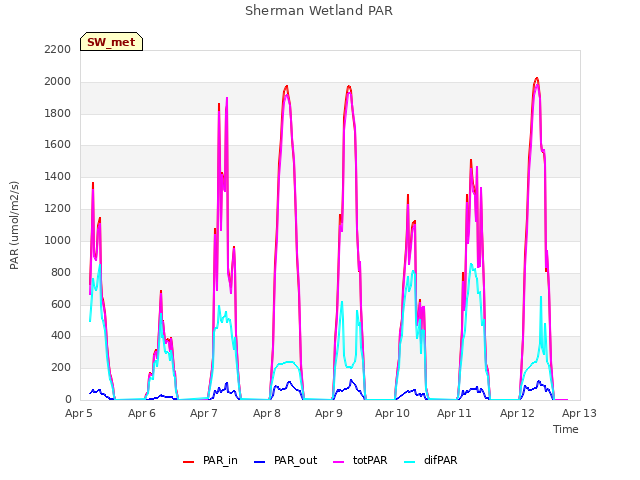Click the chart title Sherman Wetland PAR

point(319,11)
